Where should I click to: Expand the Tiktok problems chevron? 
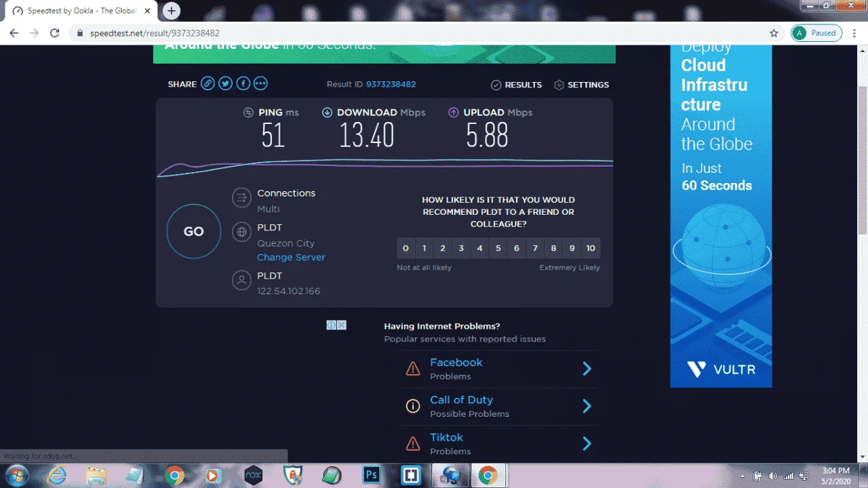tap(587, 443)
